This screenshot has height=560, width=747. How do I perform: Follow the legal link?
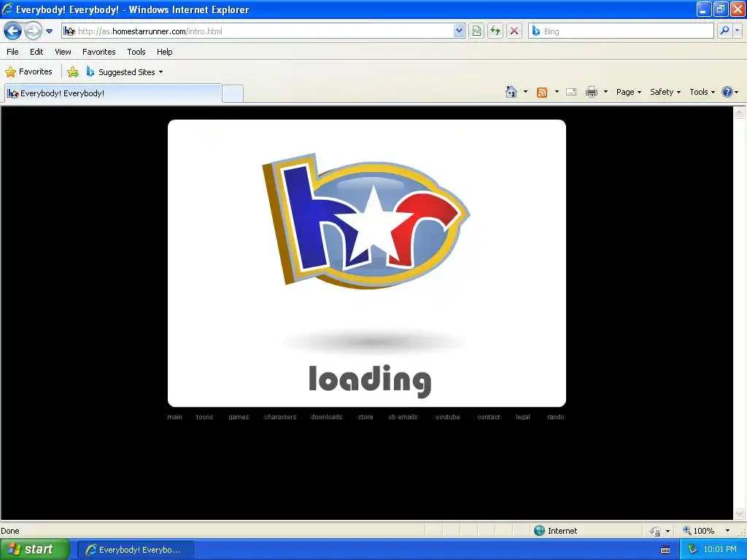tap(522, 417)
